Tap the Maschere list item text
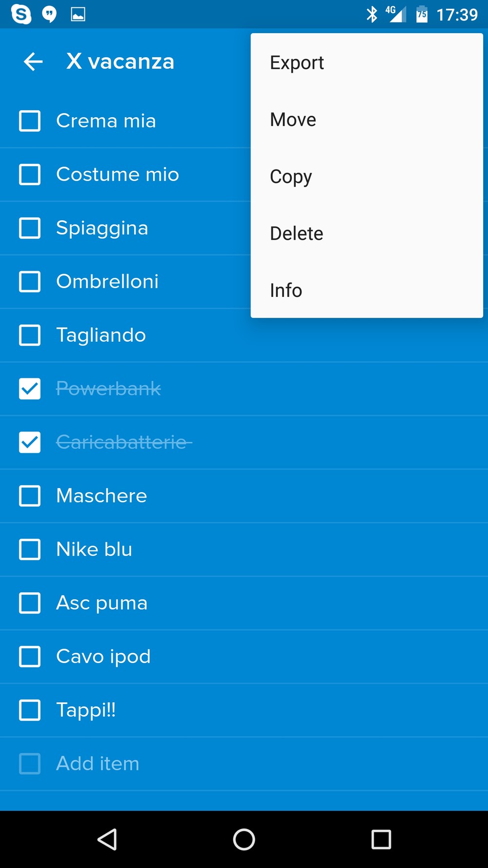The width and height of the screenshot is (488, 868). click(102, 496)
